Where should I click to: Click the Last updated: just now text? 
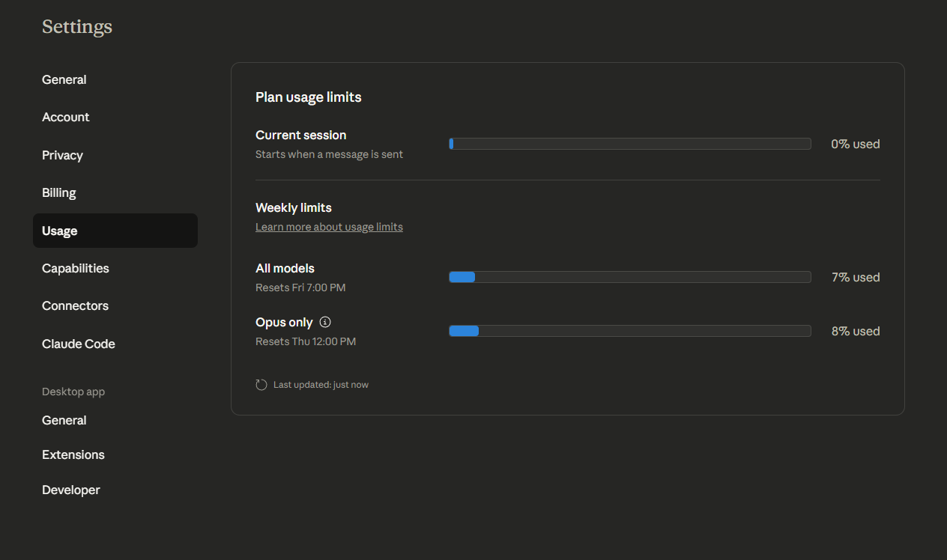pos(321,385)
